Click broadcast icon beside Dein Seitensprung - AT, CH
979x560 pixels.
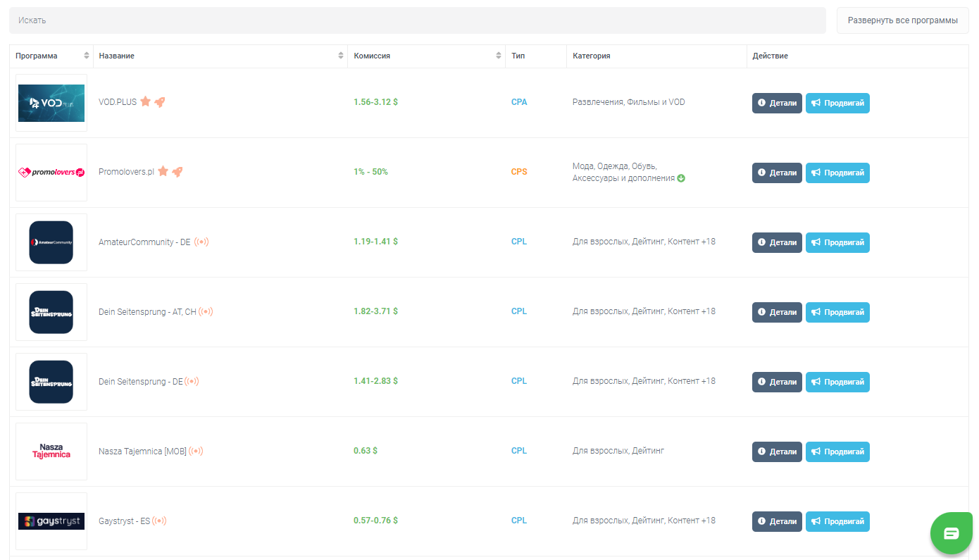coord(206,311)
